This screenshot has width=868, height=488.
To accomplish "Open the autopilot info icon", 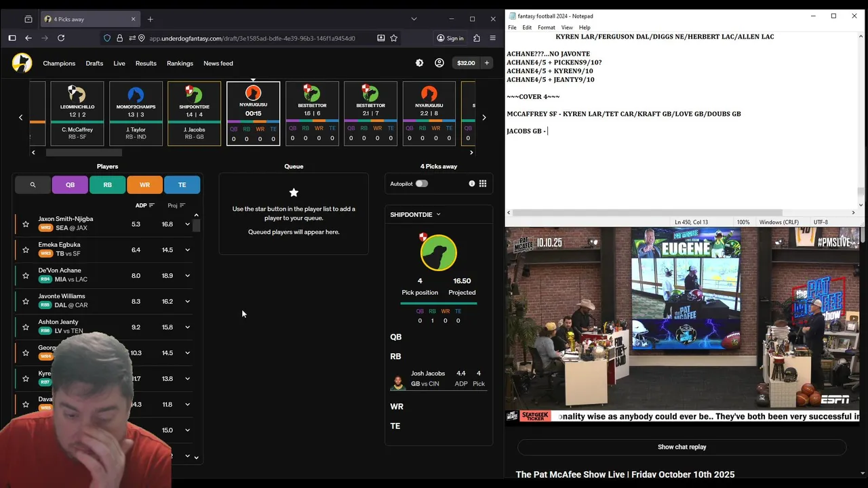I will 472,184.
